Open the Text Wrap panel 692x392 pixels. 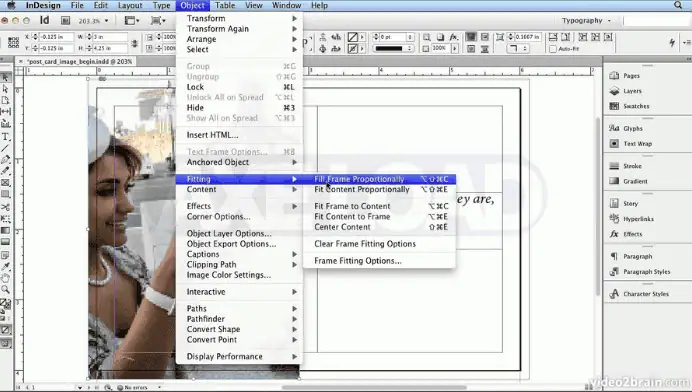pos(631,143)
